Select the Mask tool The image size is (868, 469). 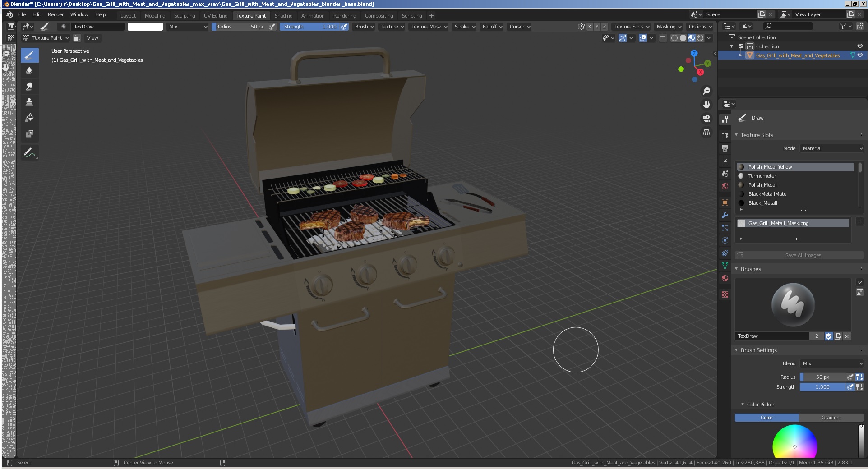29,133
